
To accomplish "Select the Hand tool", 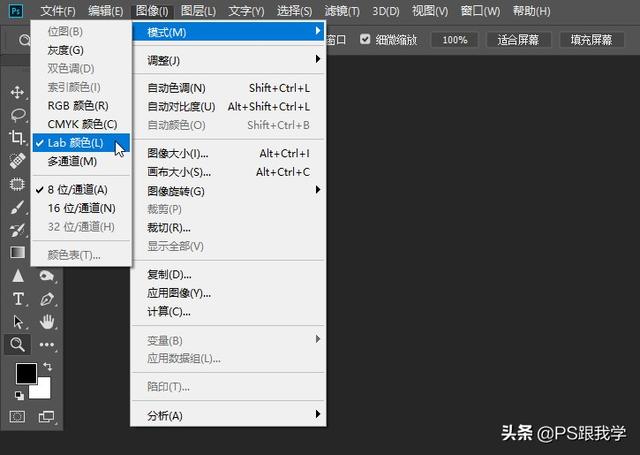I will 47,322.
